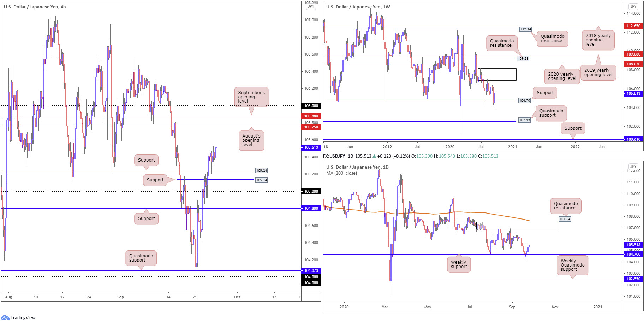This screenshot has width=644, height=321.
Task: Click the Quasimodo support callout on 4h chart
Action: tap(141, 258)
